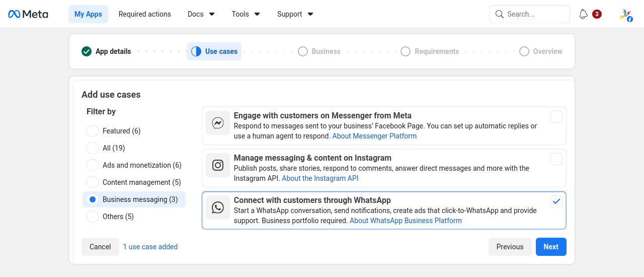Click the 'Manage messaging & content on Instagram' title
Screen dimensions: 644x277
[x=312, y=158]
